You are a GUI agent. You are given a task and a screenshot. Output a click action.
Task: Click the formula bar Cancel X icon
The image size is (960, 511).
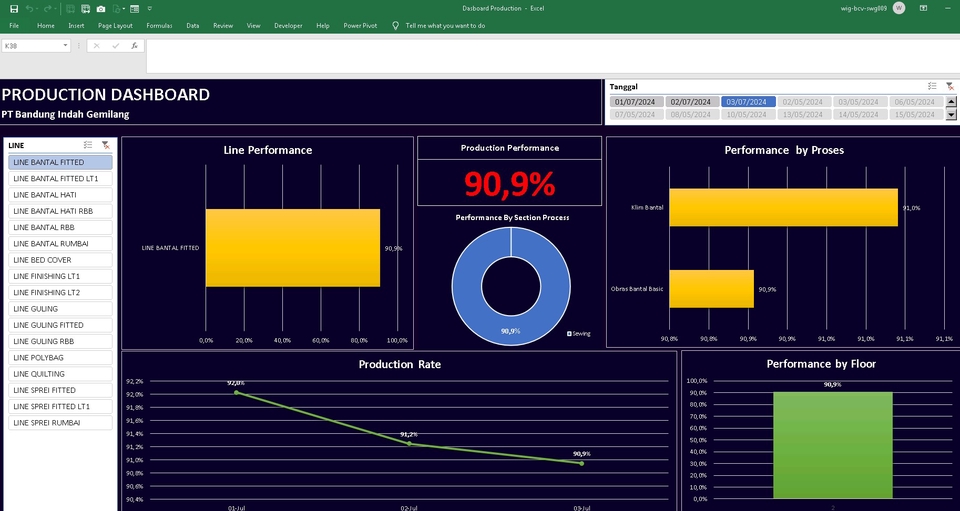96,46
